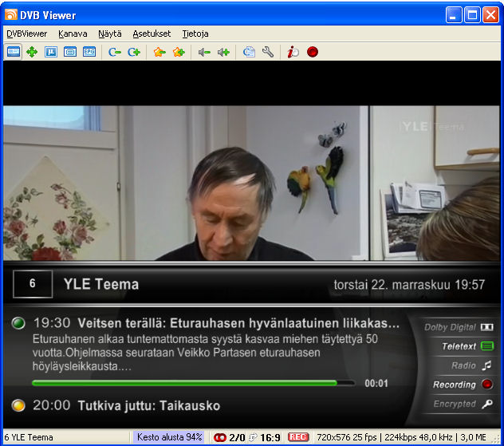The image size is (504, 446).
Task: Open the Näytä menu
Action: [110, 34]
